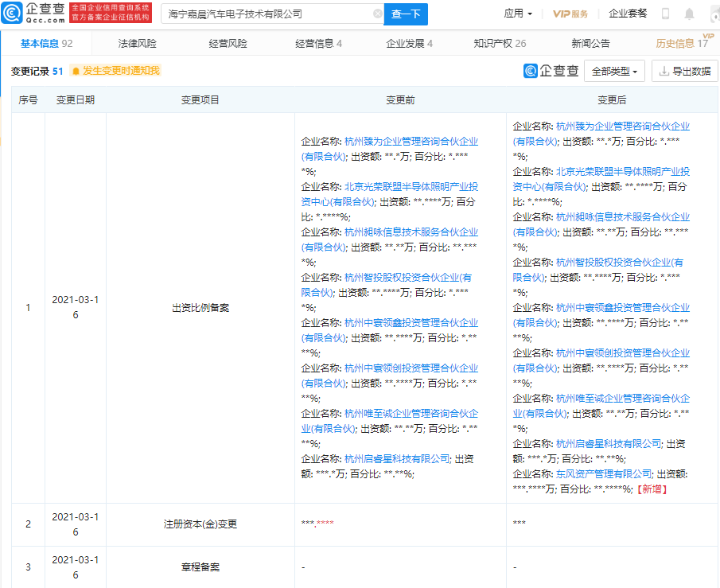Screen dimensions: 720x588
Task: Open the 全部类型 filter dropdown
Action: [614, 71]
